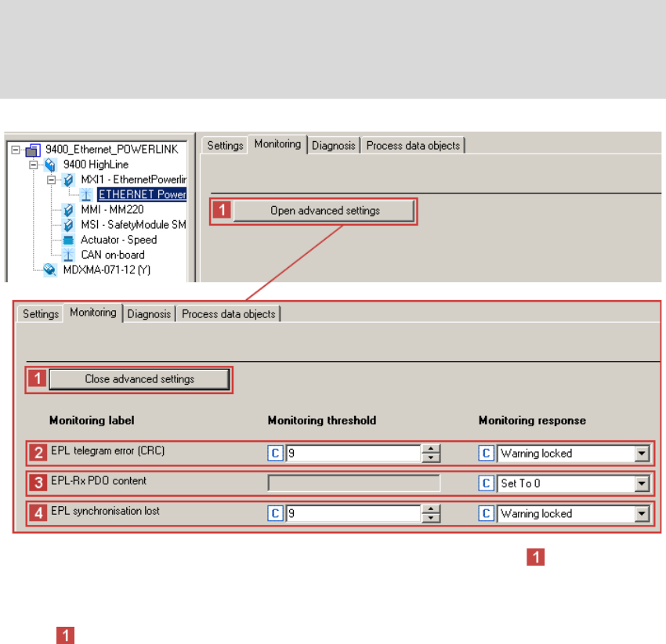Open Process data objects tab, upper panel
The height and width of the screenshot is (644, 666).
click(x=413, y=146)
